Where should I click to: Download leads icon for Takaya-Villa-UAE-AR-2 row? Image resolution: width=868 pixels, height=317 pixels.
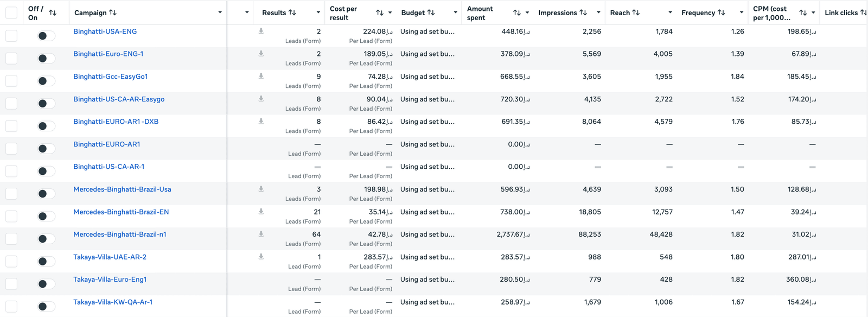pos(261,257)
